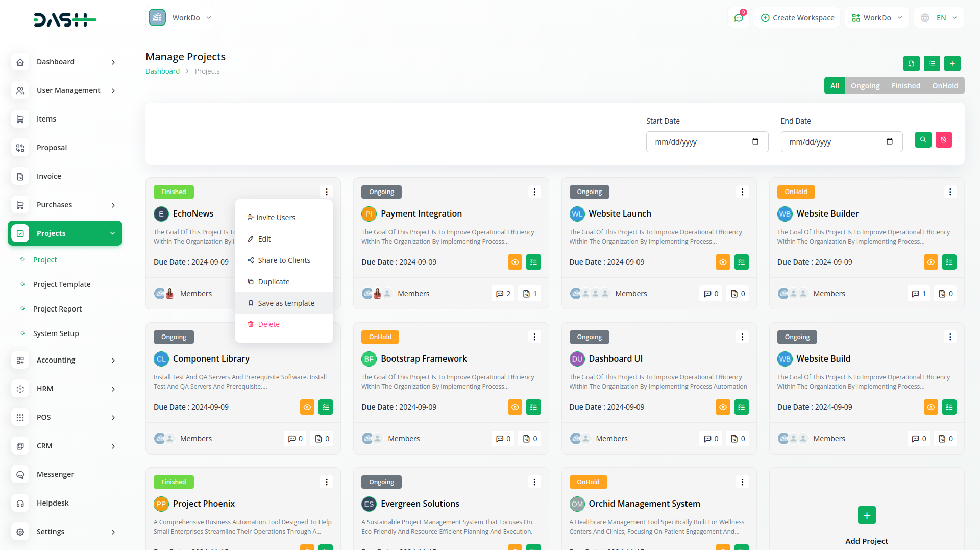The image size is (980, 550).
Task: Open three-dot menu on Website Build card
Action: (x=950, y=337)
